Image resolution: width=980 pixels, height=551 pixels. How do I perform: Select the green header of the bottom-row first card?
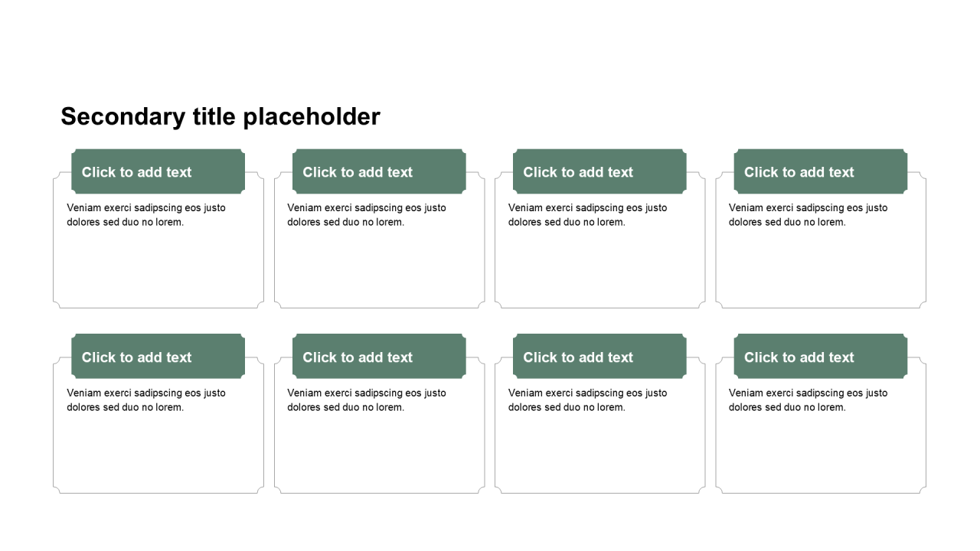[158, 357]
